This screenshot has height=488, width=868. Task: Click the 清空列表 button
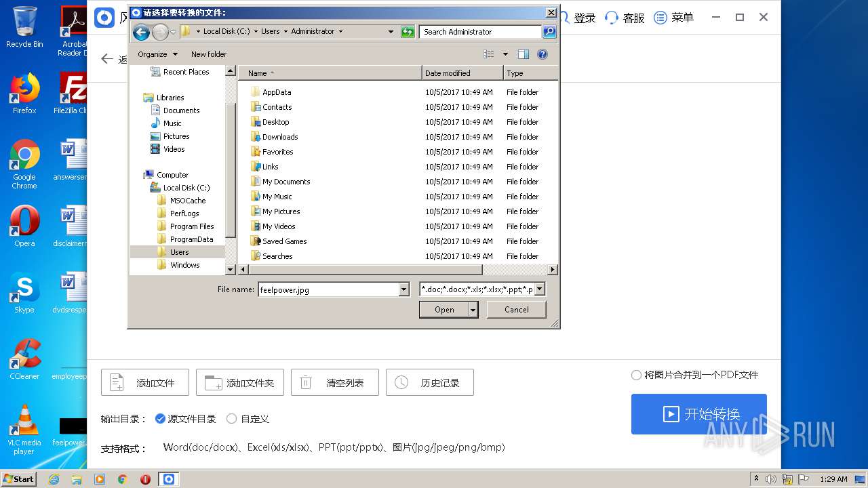(x=335, y=383)
